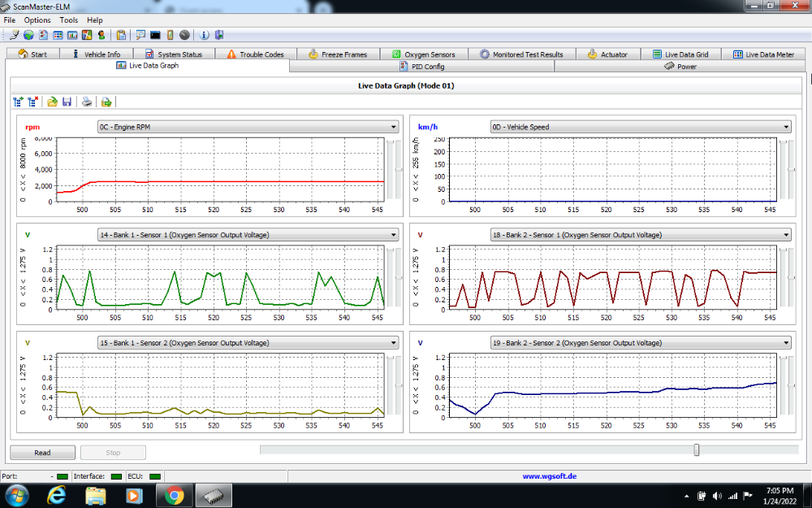Open the Tools menu

pyautogui.click(x=69, y=20)
